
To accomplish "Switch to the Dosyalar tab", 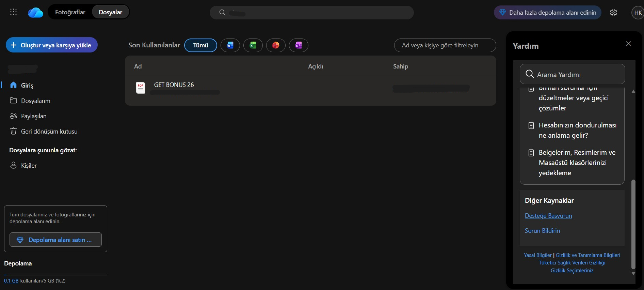I will click(x=110, y=12).
